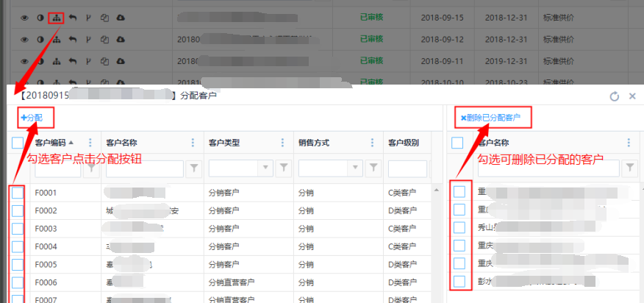The height and width of the screenshot is (303, 644).
Task: Check the box for customer F0001
Action: point(18,193)
